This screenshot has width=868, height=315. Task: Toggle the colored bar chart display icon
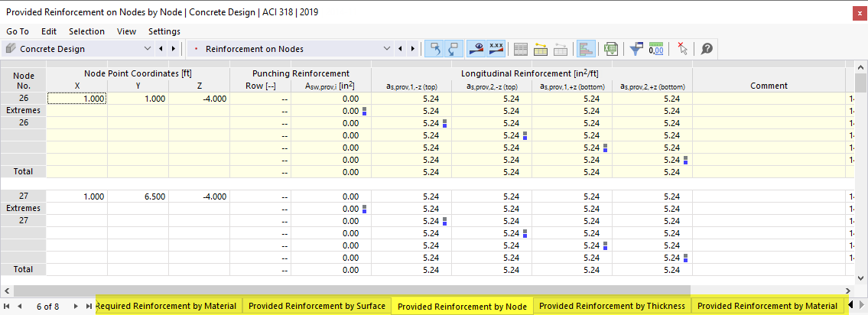click(585, 48)
